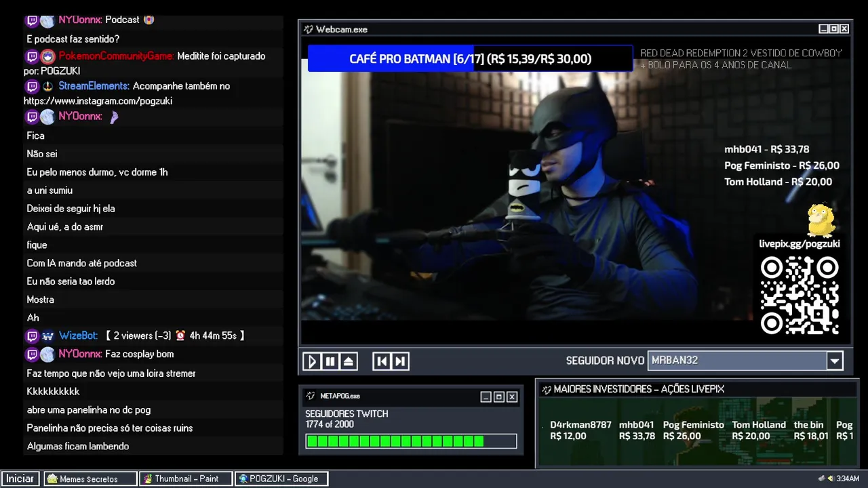Click the RED DEAD REDEMPTION 2 goal text

[x=741, y=59]
